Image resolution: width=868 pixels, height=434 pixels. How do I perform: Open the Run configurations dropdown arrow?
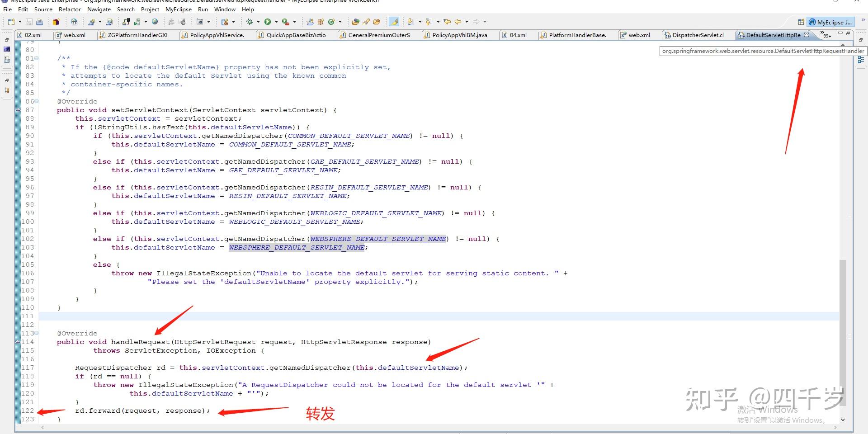pyautogui.click(x=276, y=22)
